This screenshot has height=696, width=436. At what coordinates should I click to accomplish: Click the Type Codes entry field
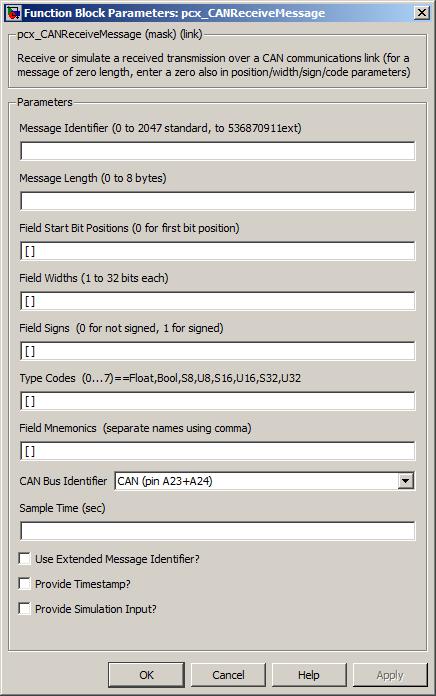tap(218, 401)
